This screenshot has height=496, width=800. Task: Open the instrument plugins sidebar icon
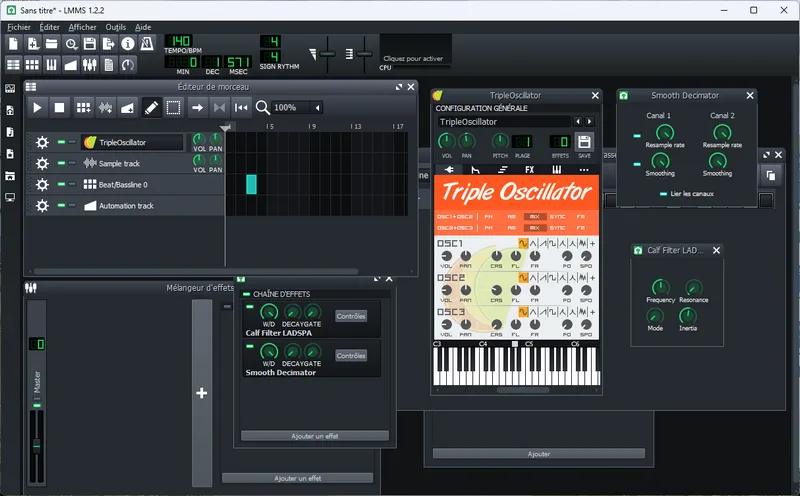click(10, 88)
